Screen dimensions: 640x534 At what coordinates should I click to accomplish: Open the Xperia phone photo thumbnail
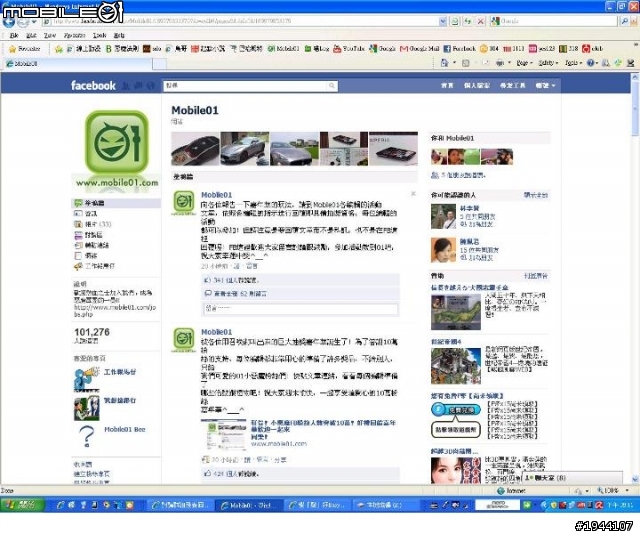393,149
